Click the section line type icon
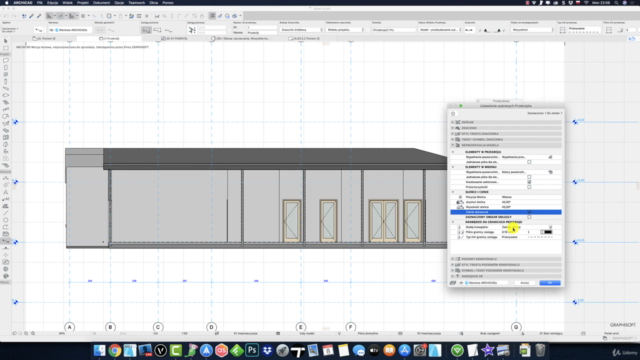 (x=562, y=30)
